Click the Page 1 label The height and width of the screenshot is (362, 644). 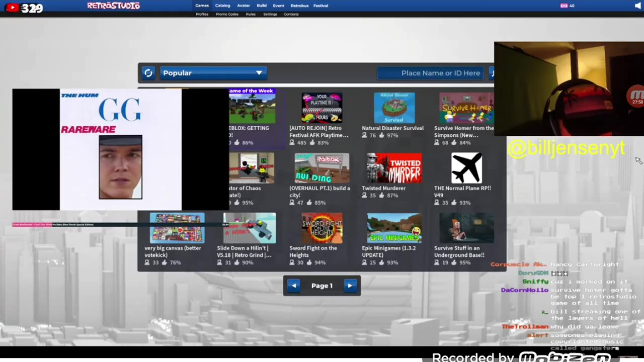[322, 286]
